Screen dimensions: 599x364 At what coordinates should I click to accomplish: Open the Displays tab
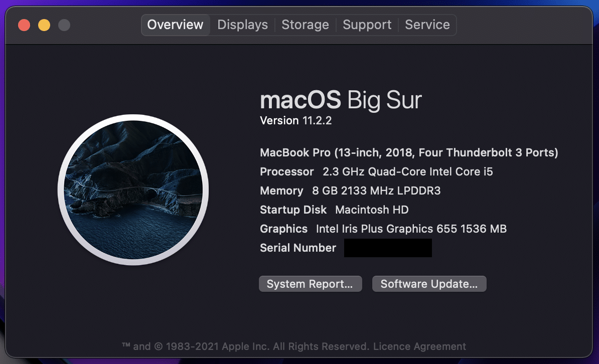(x=243, y=25)
